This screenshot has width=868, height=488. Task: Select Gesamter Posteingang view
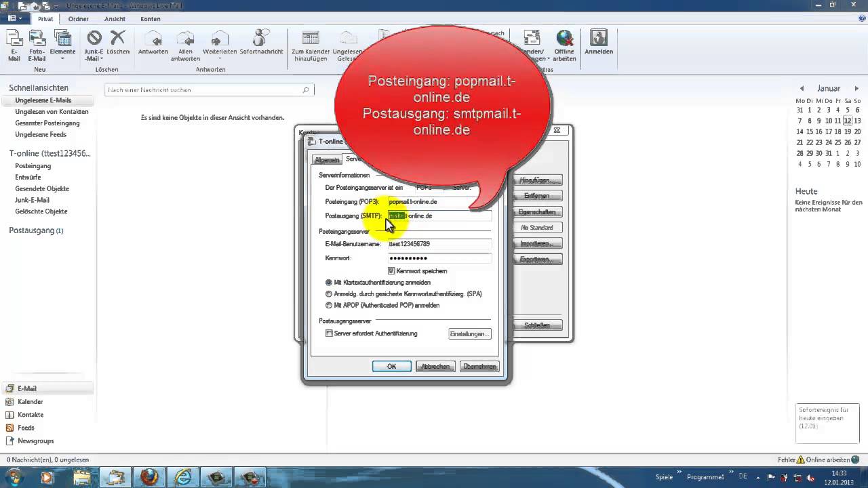coord(47,123)
